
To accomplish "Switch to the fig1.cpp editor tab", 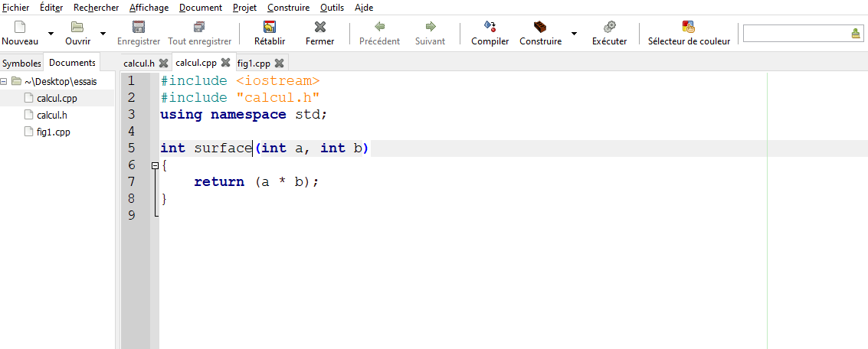I will (x=254, y=64).
